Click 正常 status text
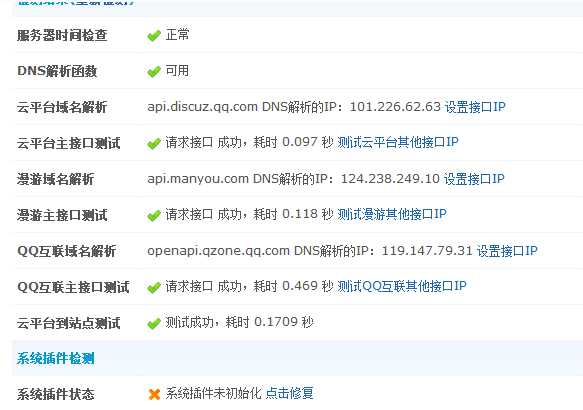 (x=177, y=35)
